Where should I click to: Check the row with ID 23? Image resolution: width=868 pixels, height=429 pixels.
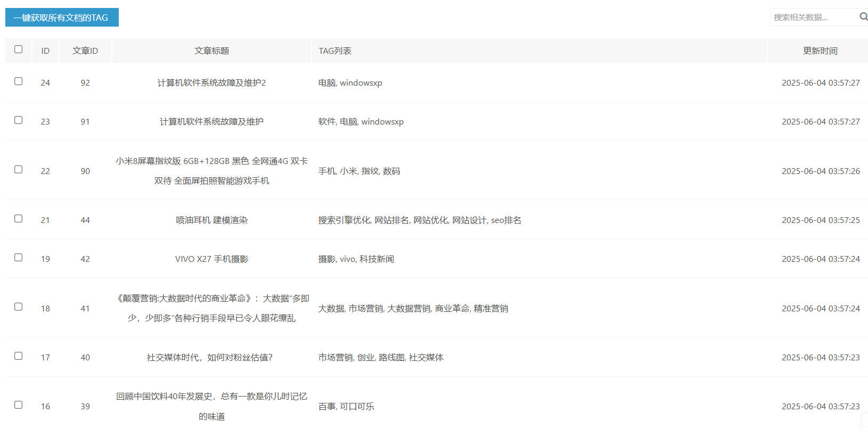(x=19, y=120)
